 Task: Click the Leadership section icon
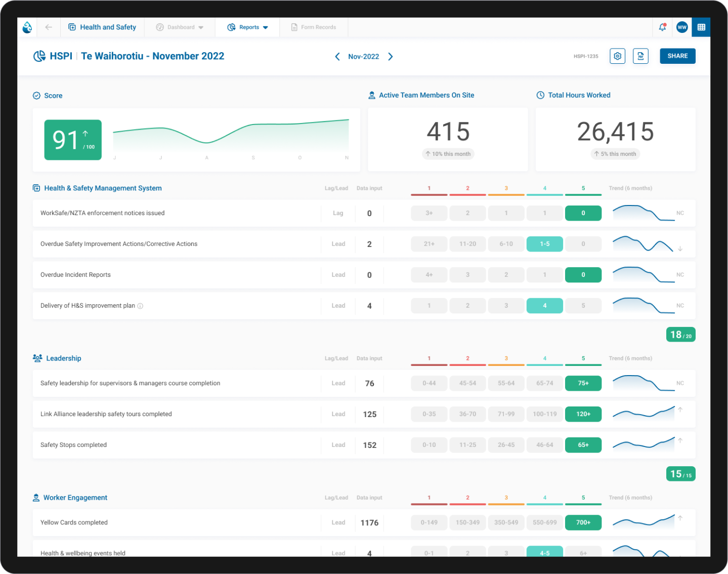(37, 358)
